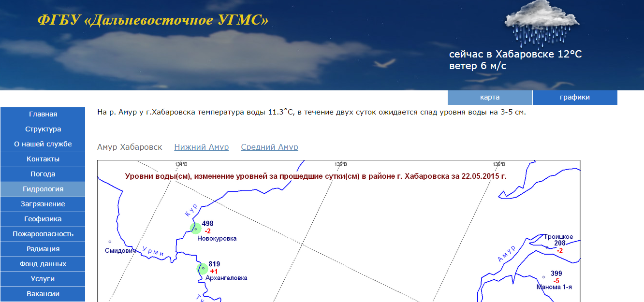The image size is (644, 302).
Task: Select Гидрология in the sidebar
Action: tap(43, 189)
